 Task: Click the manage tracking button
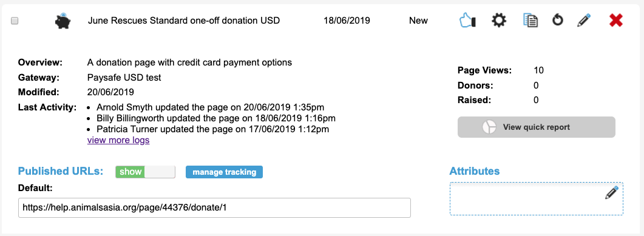pyautogui.click(x=224, y=172)
